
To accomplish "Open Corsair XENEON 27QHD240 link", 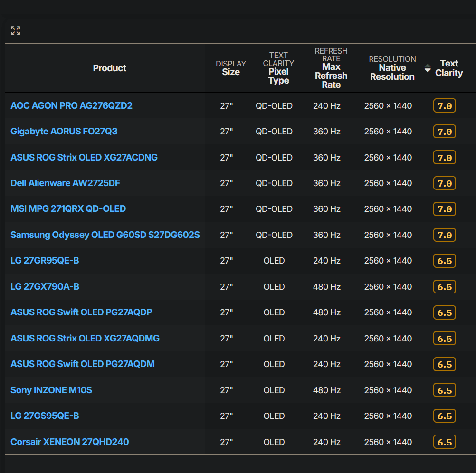I will point(70,442).
